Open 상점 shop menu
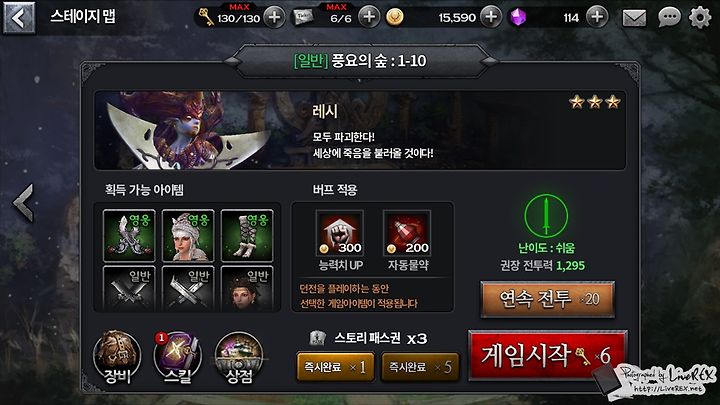The image size is (720, 405). (239, 358)
